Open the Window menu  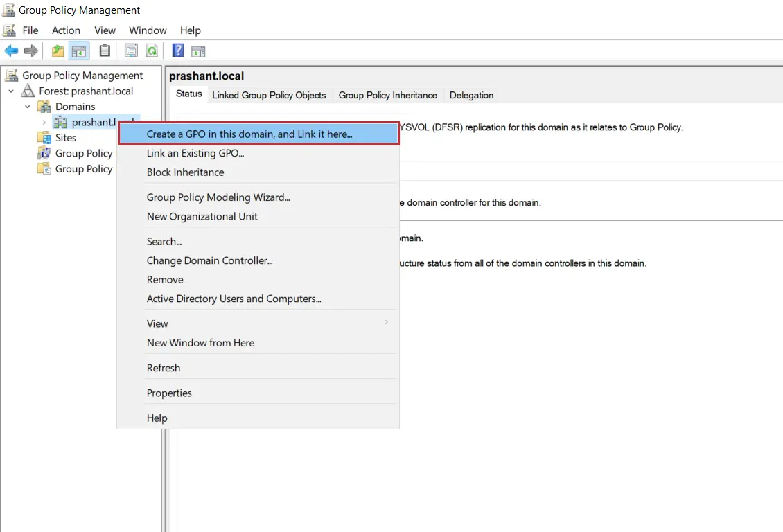pos(148,30)
